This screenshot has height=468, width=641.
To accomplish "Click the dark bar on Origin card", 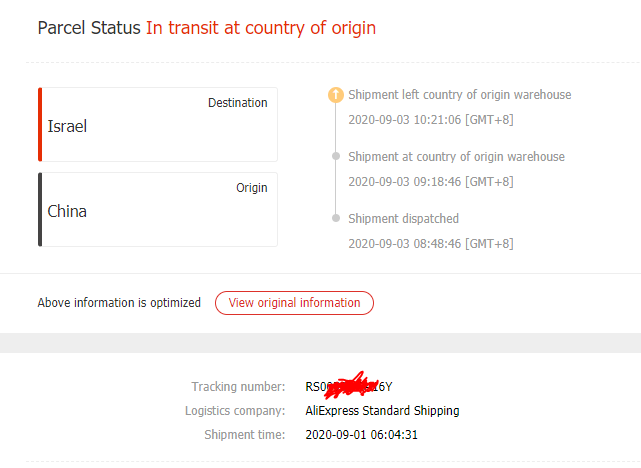I will coord(40,209).
